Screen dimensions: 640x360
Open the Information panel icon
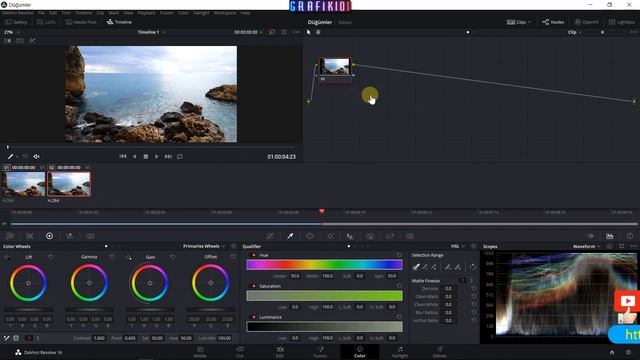point(630,236)
